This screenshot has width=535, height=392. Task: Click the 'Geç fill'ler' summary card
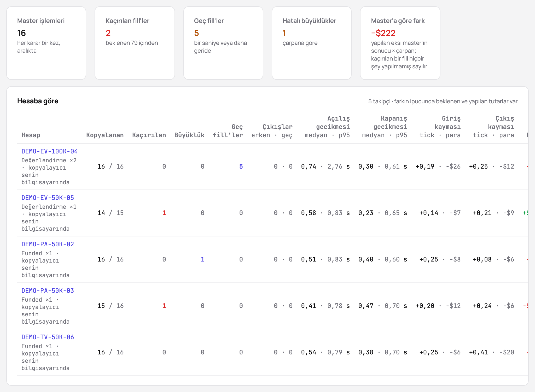[223, 43]
